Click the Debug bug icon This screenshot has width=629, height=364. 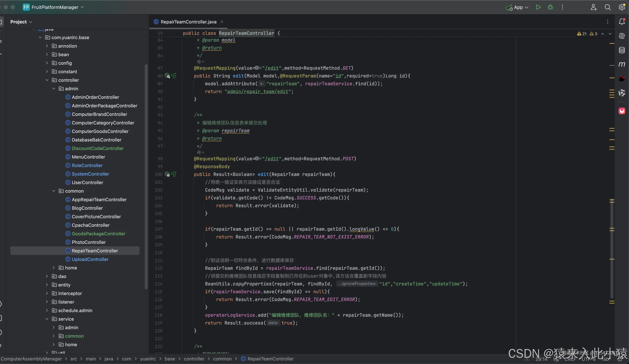tap(550, 7)
